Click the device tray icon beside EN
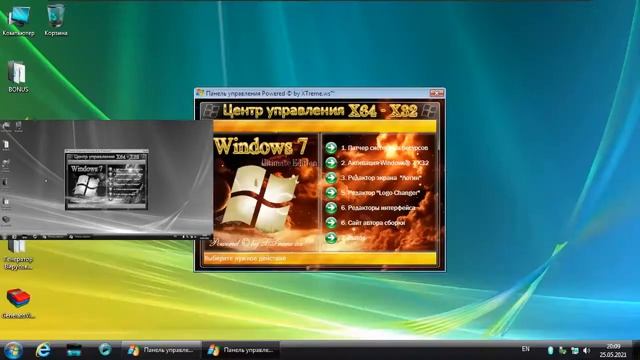640x360 pixels. point(550,350)
